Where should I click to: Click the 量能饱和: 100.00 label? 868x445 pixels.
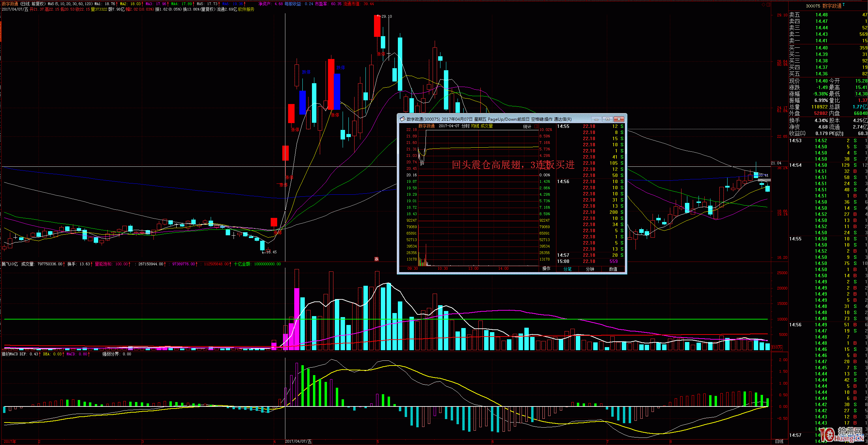click(111, 264)
